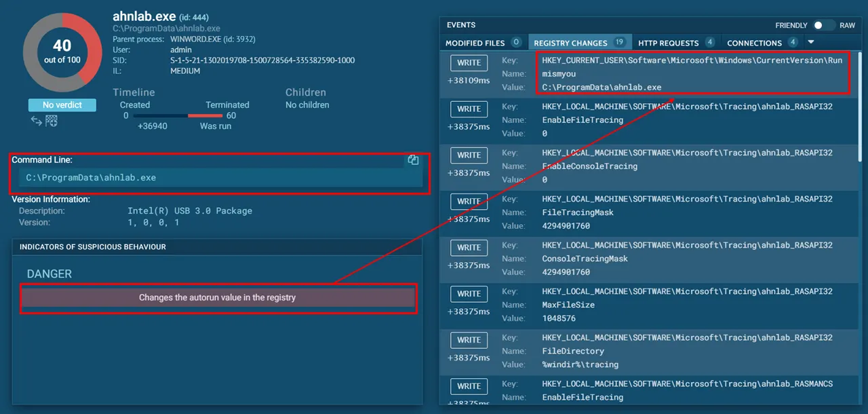Click the +36940 timeline value
The height and width of the screenshot is (414, 868).
tap(153, 126)
